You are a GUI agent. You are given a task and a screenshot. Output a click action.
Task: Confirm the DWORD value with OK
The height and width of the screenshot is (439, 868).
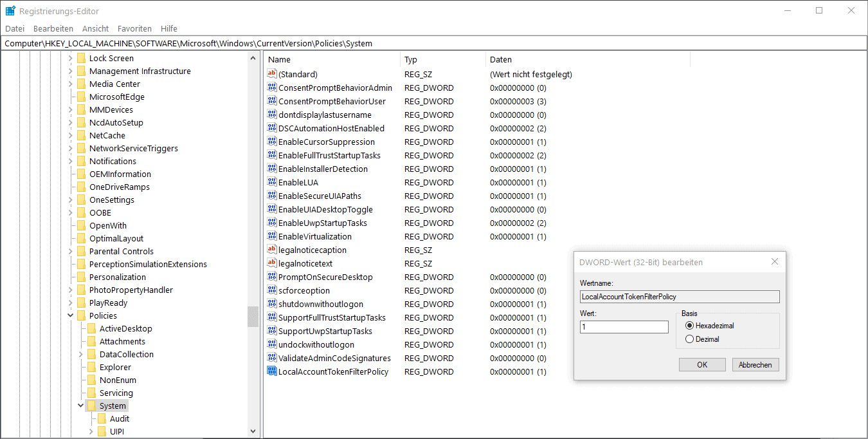702,364
